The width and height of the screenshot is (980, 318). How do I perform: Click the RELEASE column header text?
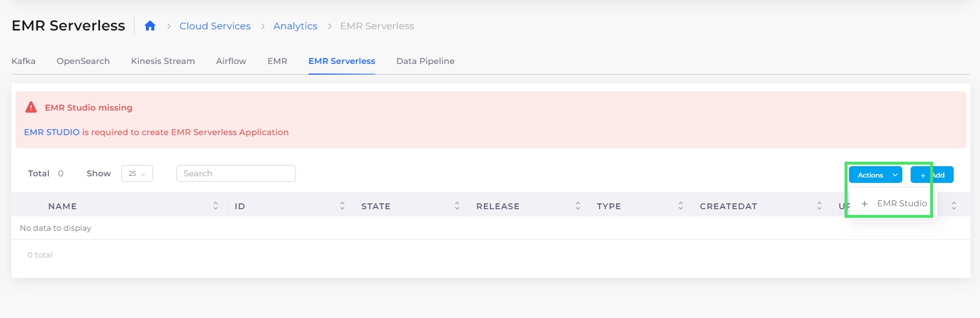pyautogui.click(x=497, y=206)
